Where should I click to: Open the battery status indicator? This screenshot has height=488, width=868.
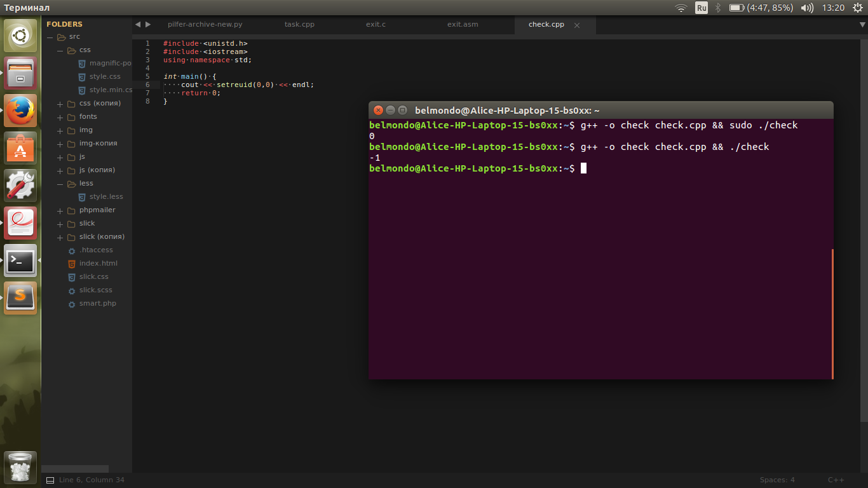tap(761, 8)
